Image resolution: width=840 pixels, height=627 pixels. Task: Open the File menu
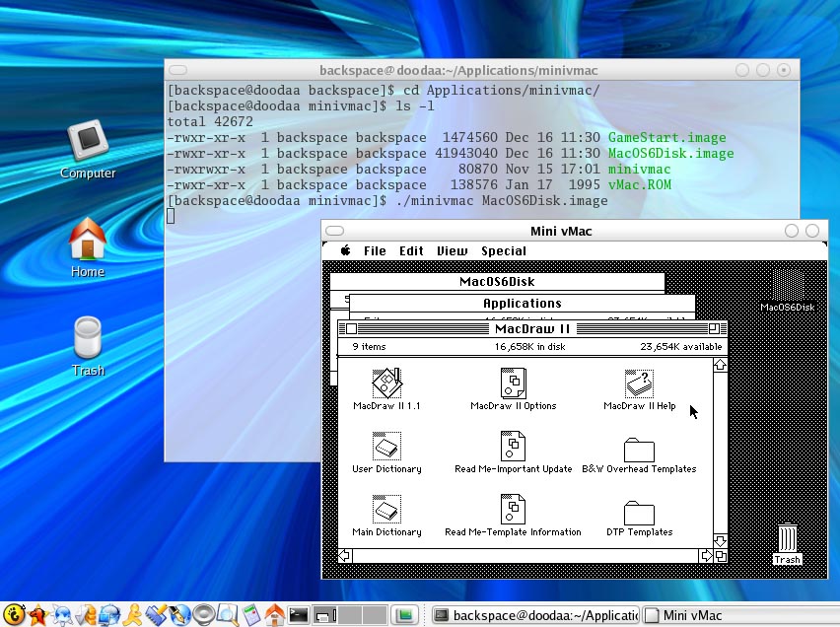375,250
